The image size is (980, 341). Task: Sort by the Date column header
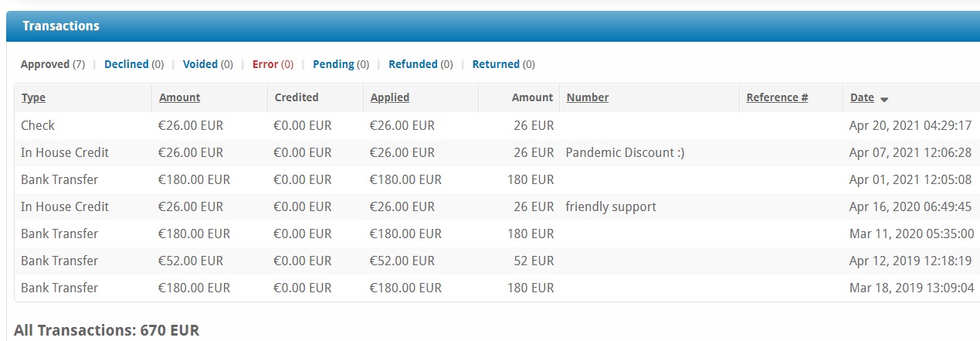[862, 97]
